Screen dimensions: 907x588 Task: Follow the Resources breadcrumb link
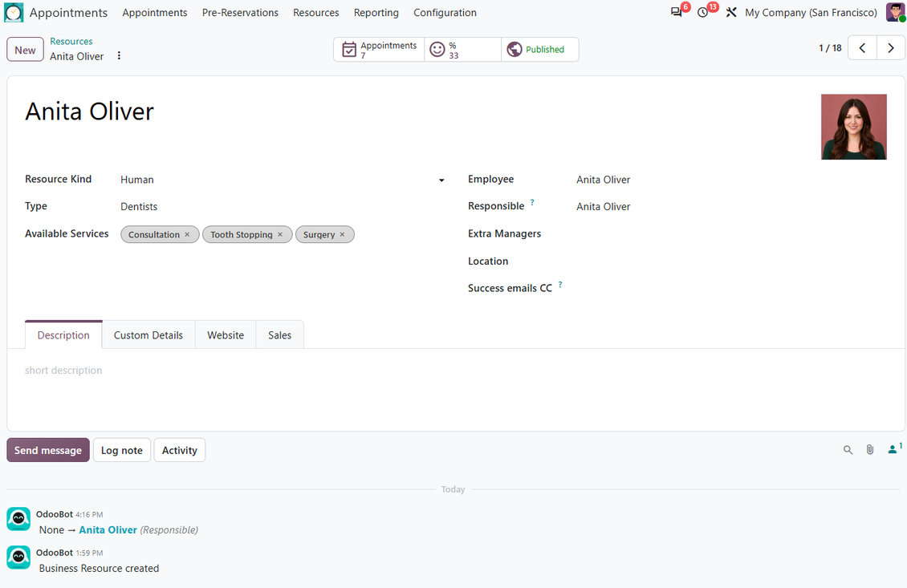71,42
